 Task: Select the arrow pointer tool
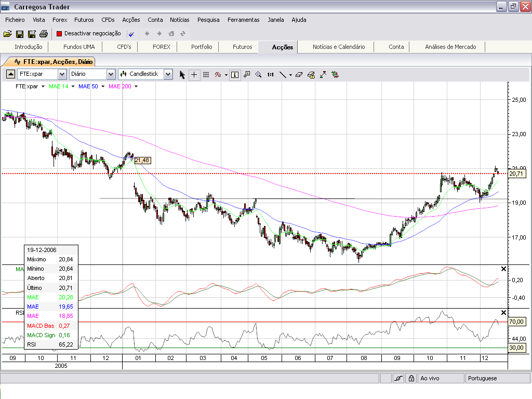[182, 74]
